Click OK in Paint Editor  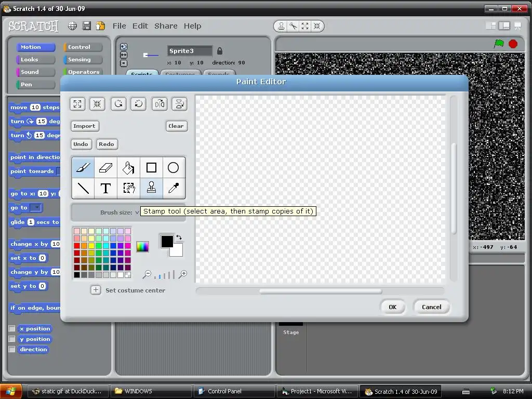[393, 307]
